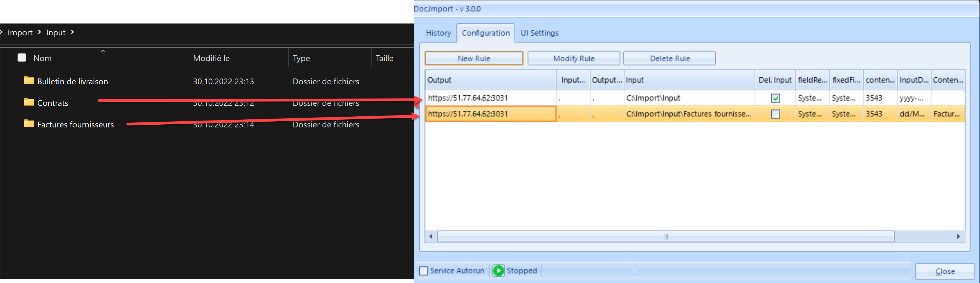The width and height of the screenshot is (980, 283).
Task: Click the horizontal scrollbar thumb in rules grid
Action: click(666, 236)
